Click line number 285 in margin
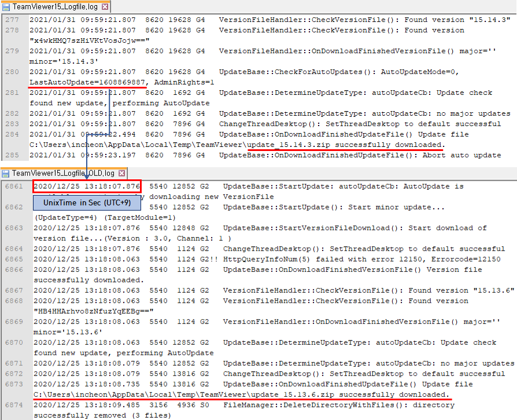This screenshot has width=517, height=420. coord(12,155)
